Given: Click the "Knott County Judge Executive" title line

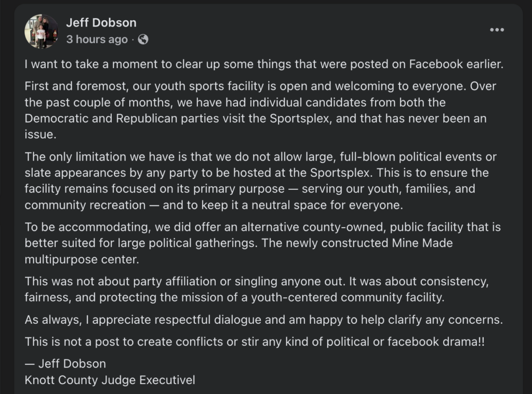Looking at the screenshot, I should tap(110, 380).
